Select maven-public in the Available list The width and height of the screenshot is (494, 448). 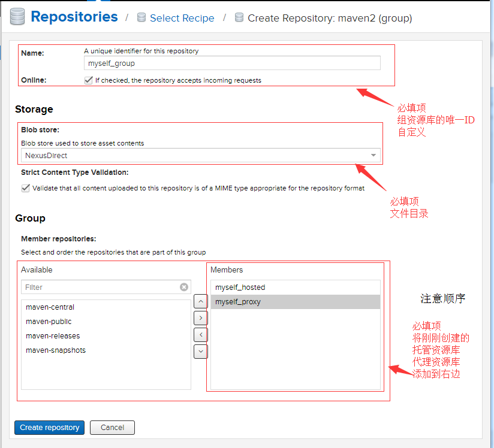106,322
